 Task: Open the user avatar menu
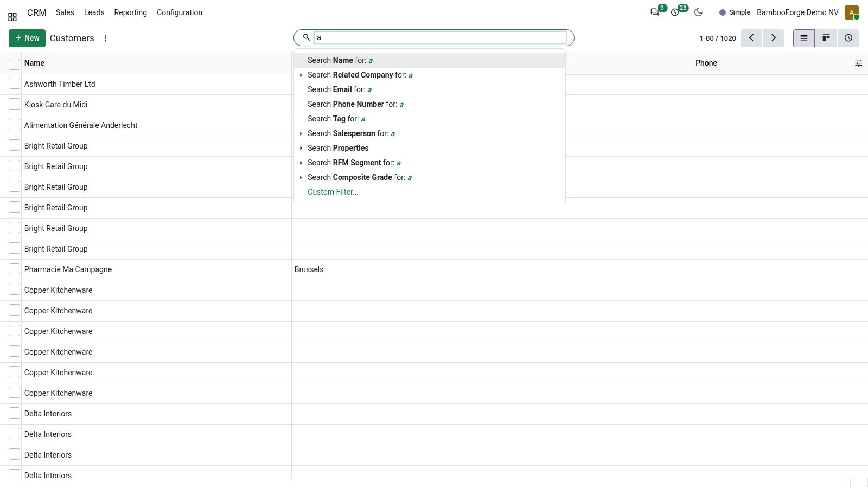852,12
